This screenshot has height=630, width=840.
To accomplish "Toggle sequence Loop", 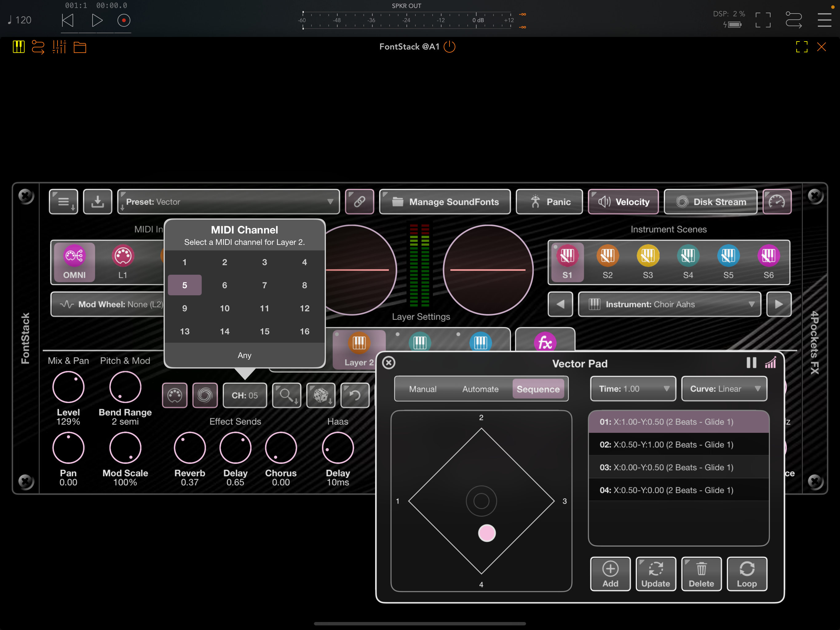I will (747, 574).
